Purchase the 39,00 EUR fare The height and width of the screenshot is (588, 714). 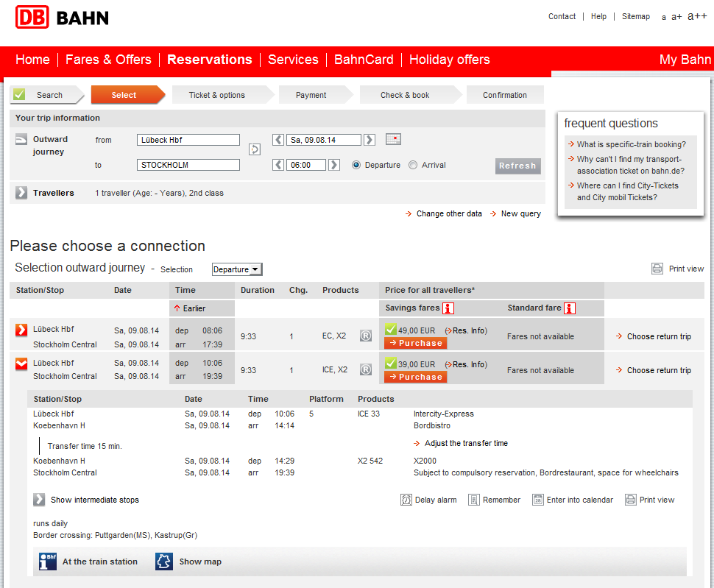(x=415, y=377)
